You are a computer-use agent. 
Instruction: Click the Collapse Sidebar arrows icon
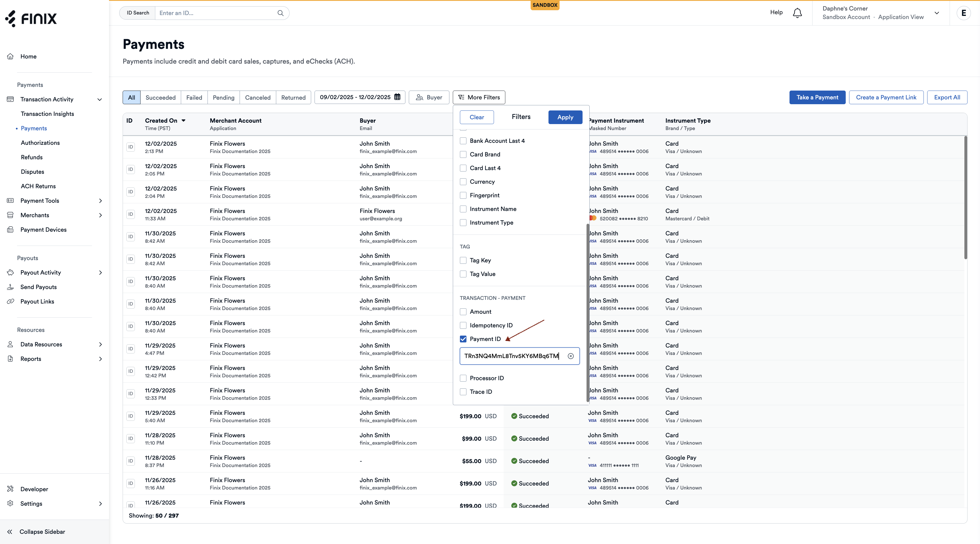10,532
